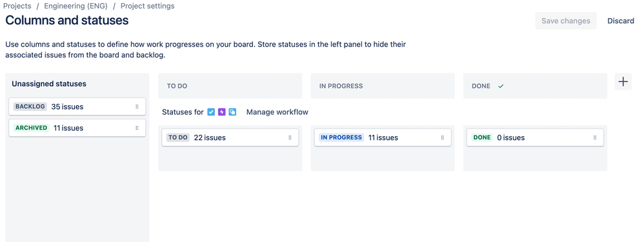Click drag handle on Done status card

click(x=595, y=137)
